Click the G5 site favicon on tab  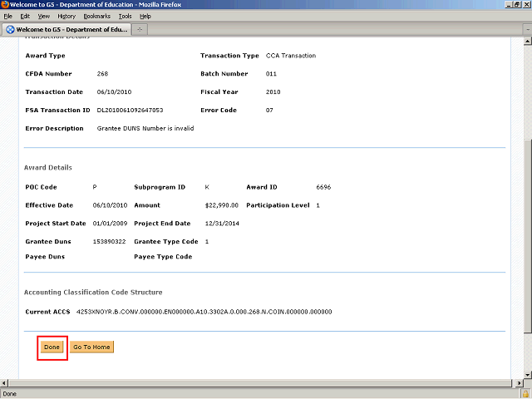[x=10, y=30]
